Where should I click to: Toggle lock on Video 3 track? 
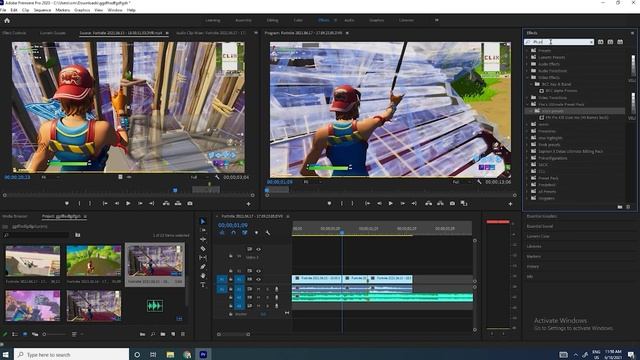tap(231, 256)
